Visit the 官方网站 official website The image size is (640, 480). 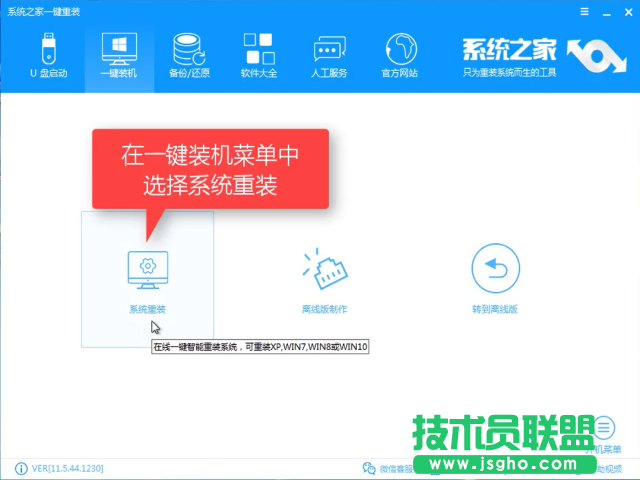pyautogui.click(x=400, y=56)
